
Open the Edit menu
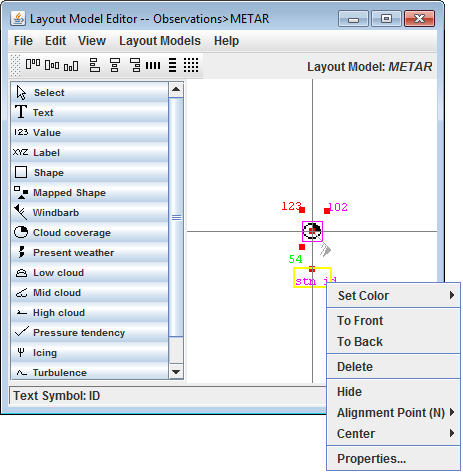point(55,41)
